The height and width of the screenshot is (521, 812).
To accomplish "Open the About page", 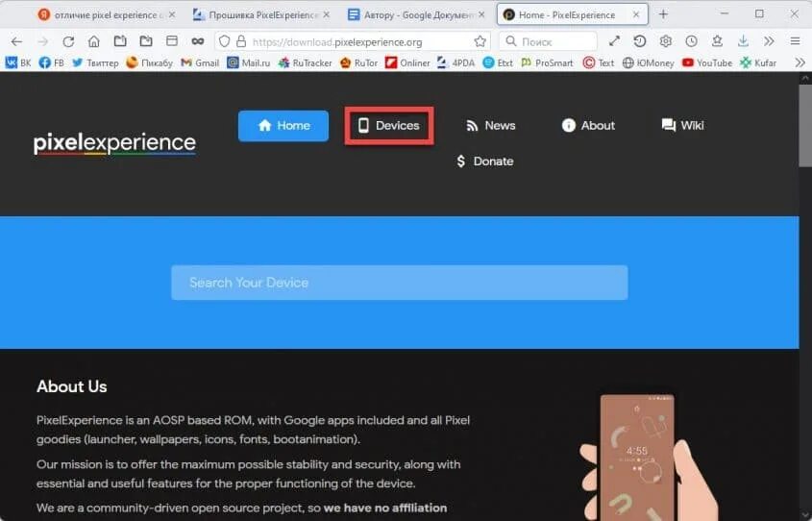I will click(588, 125).
